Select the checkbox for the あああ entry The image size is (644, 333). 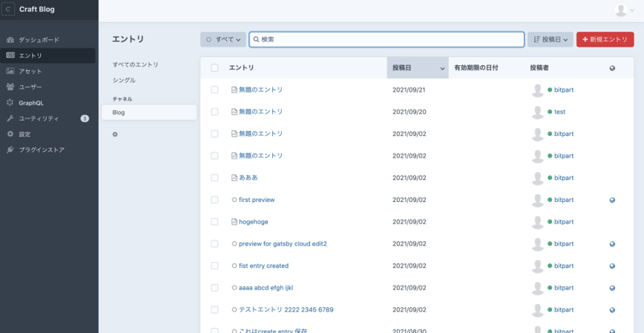pos(214,178)
